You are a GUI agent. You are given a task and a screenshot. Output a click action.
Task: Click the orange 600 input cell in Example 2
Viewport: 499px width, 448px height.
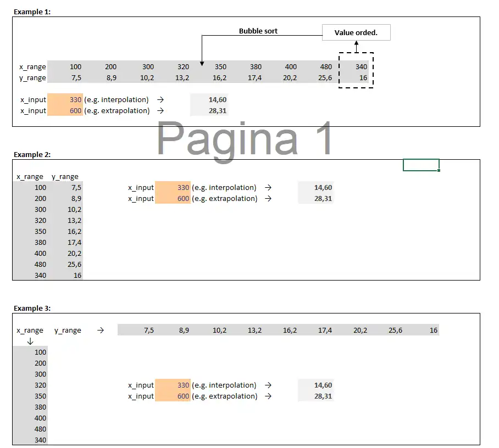click(x=173, y=198)
